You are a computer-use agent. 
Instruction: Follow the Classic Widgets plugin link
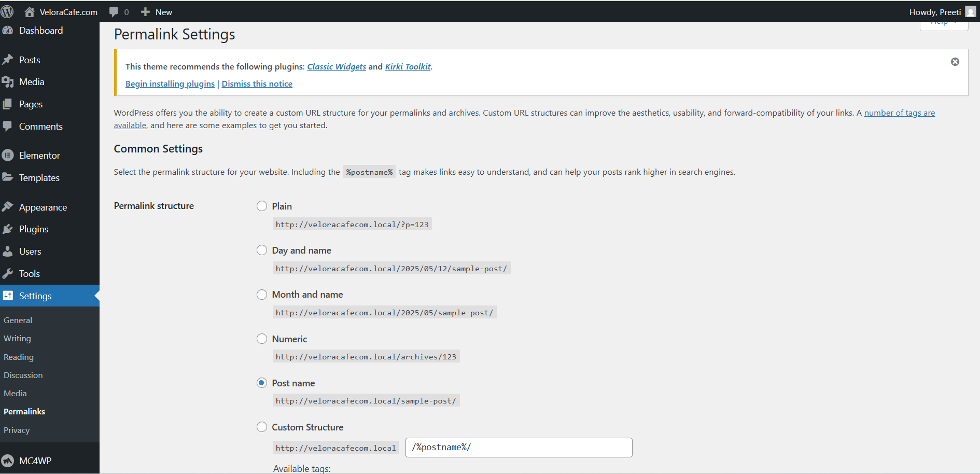coord(337,66)
